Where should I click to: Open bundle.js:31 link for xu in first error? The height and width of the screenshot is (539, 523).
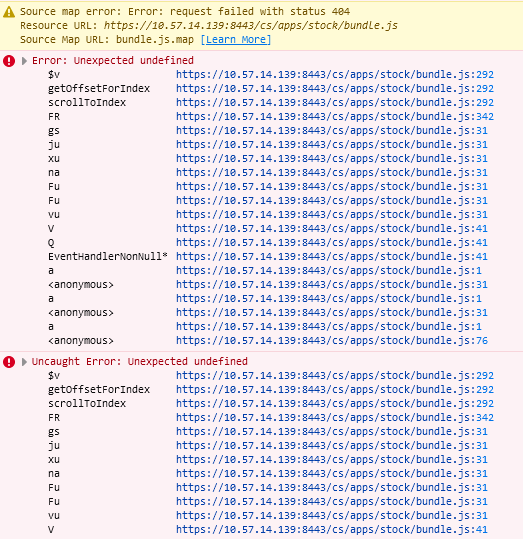click(x=332, y=158)
